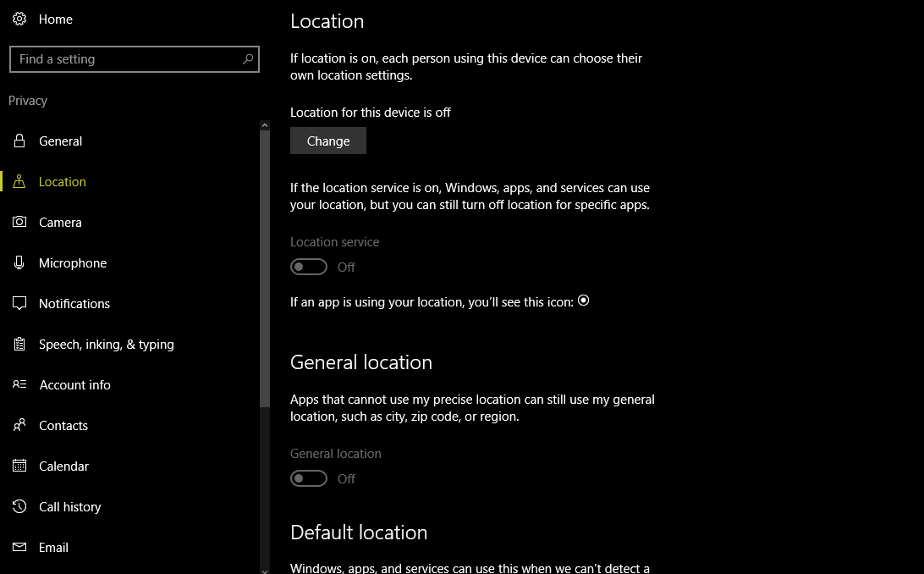Click the Camera icon in sidebar
The height and width of the screenshot is (574, 924).
point(19,222)
